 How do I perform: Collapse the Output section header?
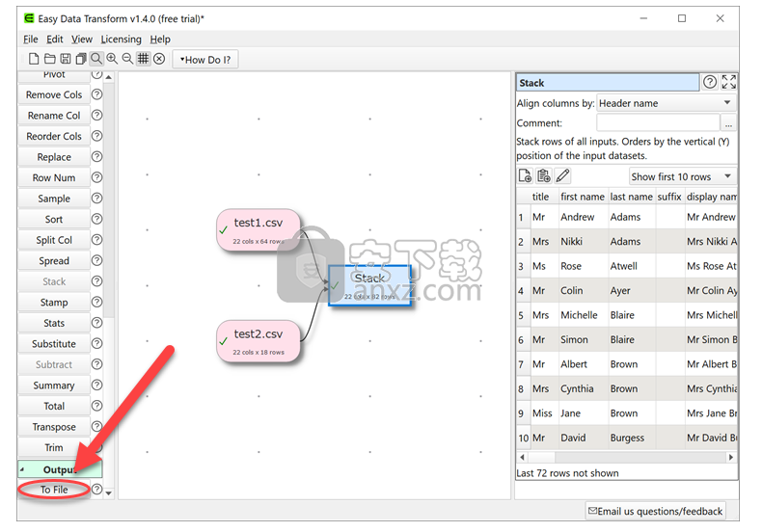(x=60, y=469)
